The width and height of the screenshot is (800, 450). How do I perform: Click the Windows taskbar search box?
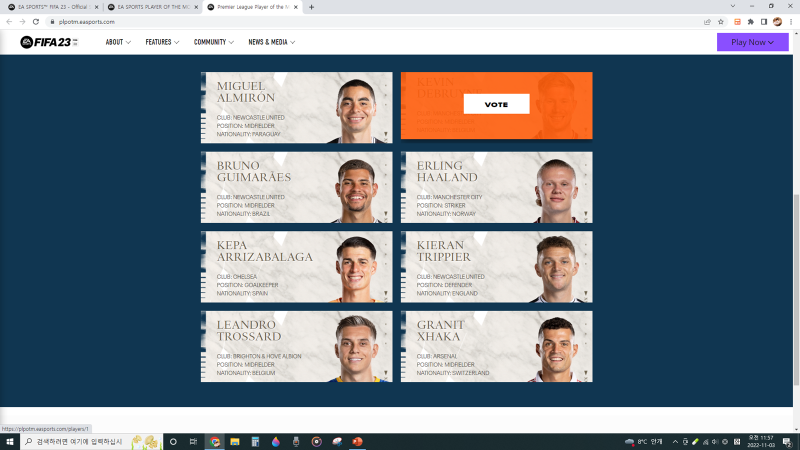pyautogui.click(x=92, y=442)
